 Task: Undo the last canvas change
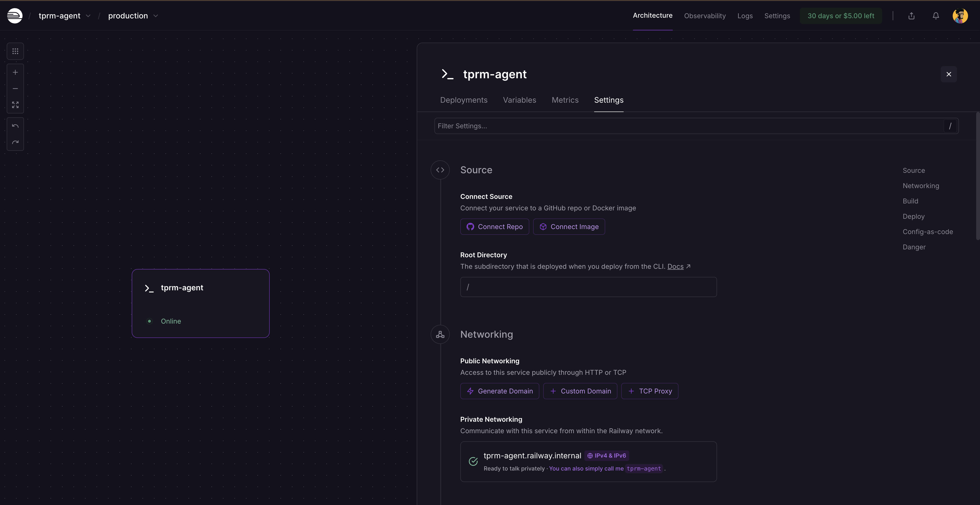pyautogui.click(x=15, y=126)
